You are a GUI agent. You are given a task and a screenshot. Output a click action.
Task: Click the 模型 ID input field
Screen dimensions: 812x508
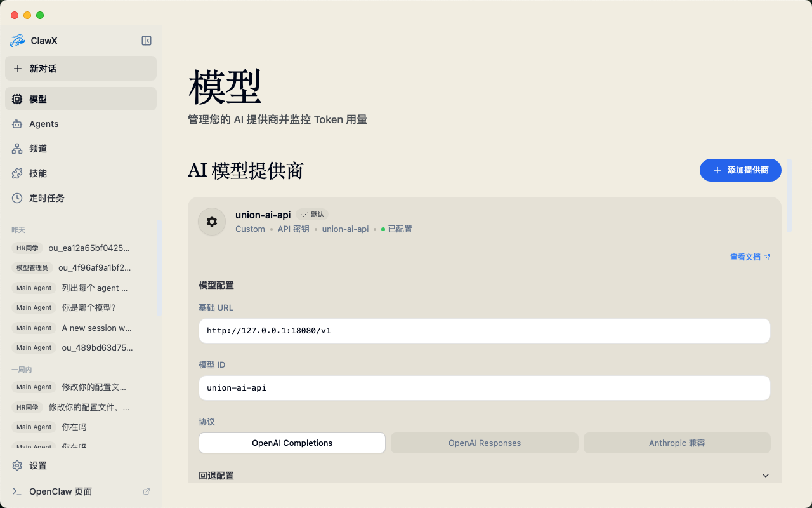coord(485,388)
